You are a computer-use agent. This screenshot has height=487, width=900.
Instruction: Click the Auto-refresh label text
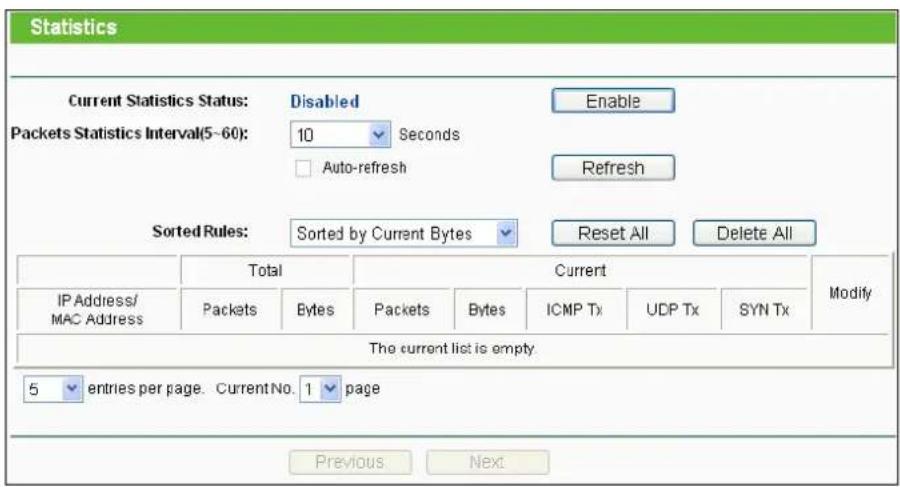point(364,168)
